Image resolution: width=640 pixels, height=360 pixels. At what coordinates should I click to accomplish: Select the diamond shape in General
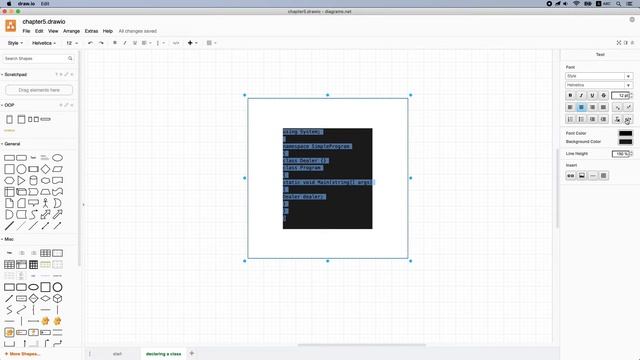coord(45,169)
